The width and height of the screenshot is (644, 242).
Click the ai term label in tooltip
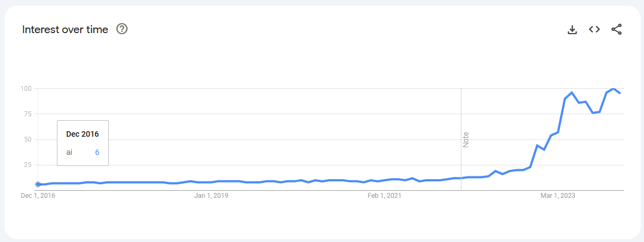point(70,152)
